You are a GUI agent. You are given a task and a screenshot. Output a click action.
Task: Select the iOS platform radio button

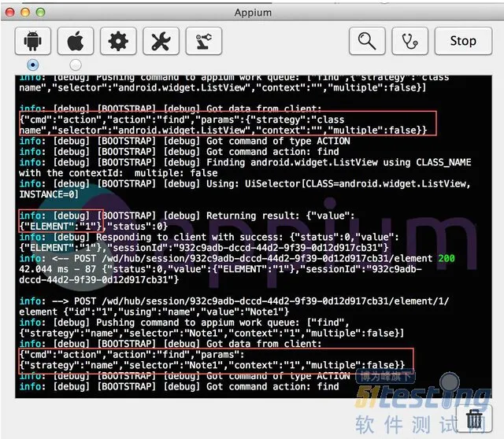tap(76, 65)
